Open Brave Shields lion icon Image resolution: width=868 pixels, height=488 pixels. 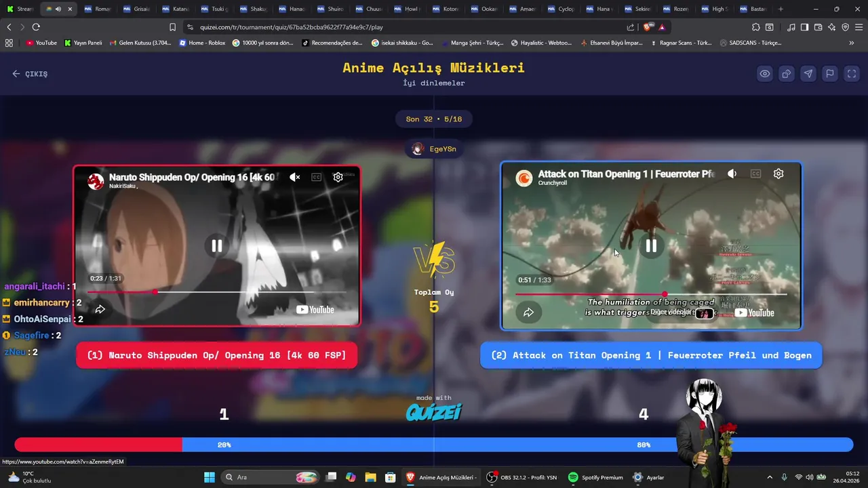tap(648, 27)
